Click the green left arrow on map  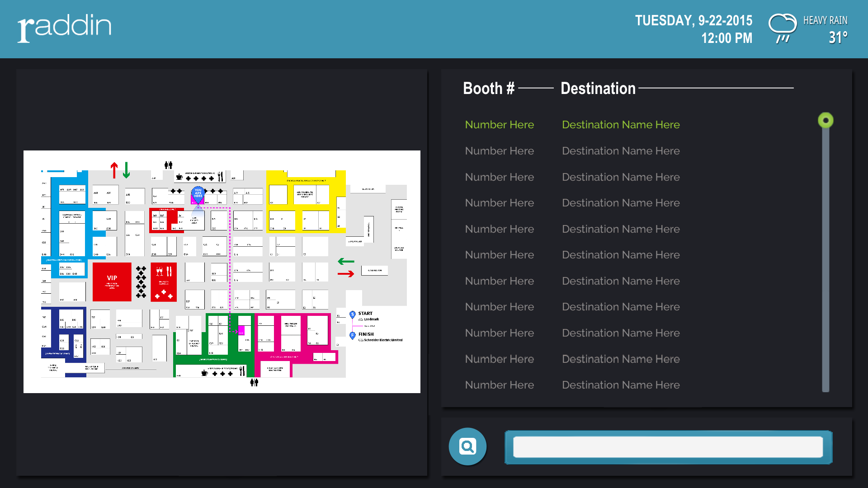tap(346, 262)
